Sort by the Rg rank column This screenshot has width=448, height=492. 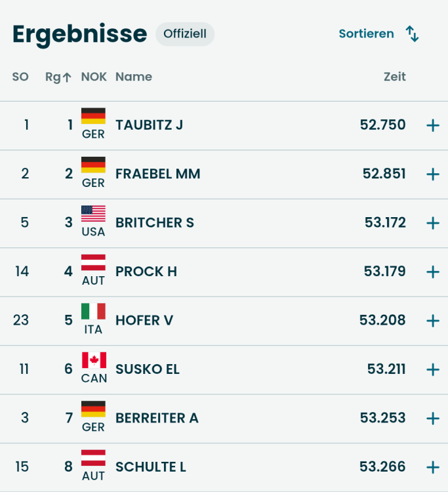[58, 77]
